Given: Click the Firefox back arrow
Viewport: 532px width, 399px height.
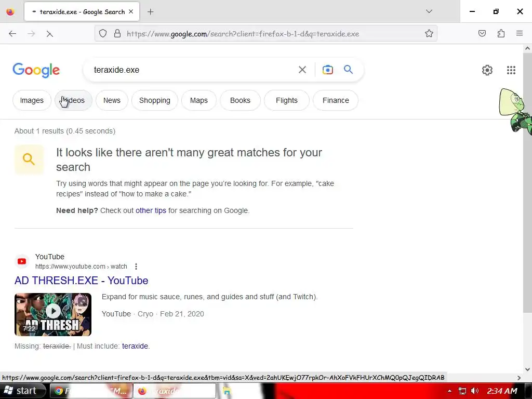Looking at the screenshot, I should [12, 34].
